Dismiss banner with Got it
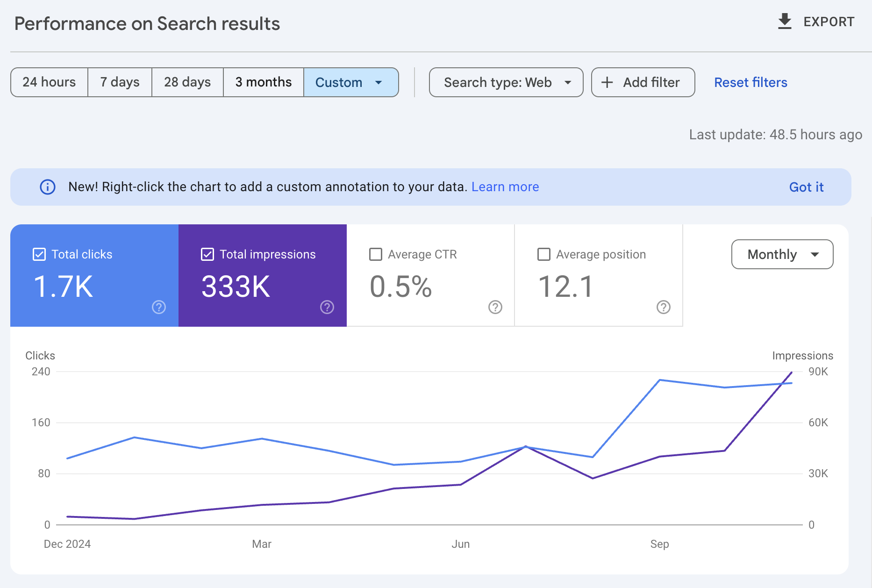This screenshot has height=588, width=872. (806, 187)
